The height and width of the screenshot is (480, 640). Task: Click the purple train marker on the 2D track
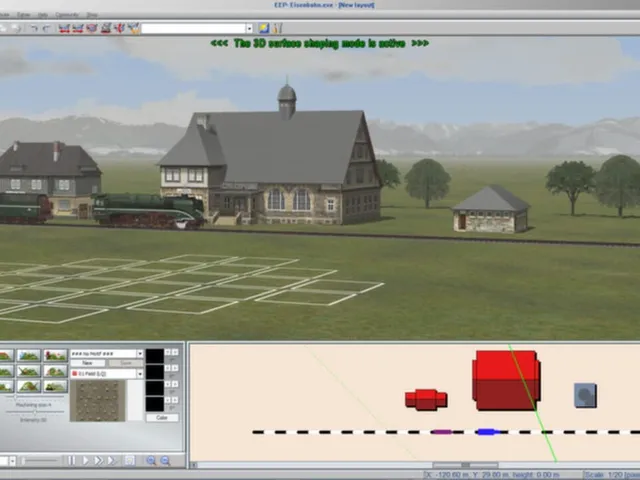pyautogui.click(x=442, y=432)
